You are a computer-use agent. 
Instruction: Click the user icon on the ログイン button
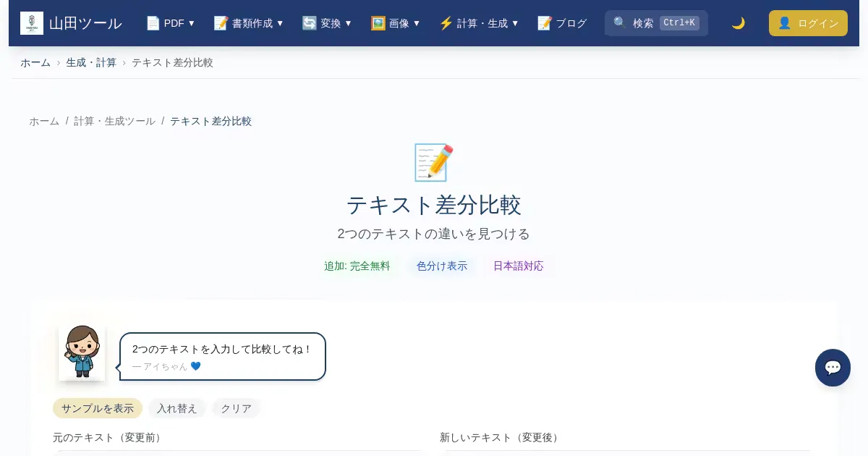tap(784, 23)
